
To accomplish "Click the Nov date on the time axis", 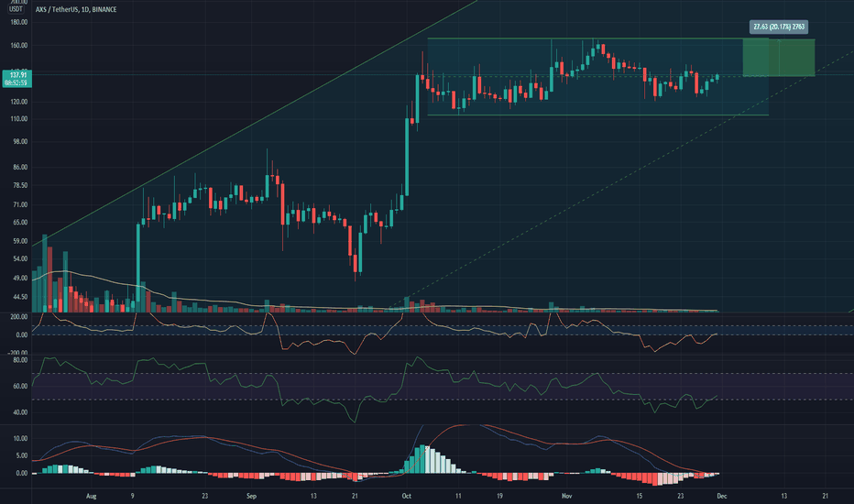I will (567, 497).
